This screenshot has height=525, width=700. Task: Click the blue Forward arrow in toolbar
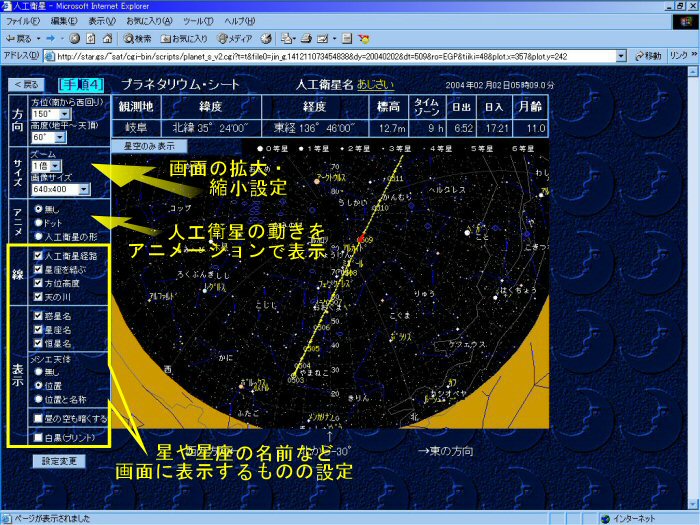coord(50,39)
